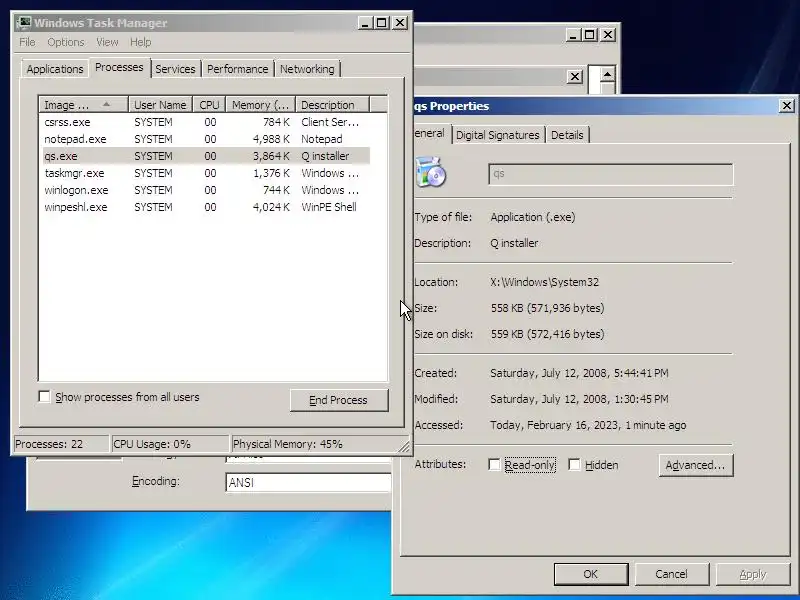800x600 pixels.
Task: Click the WinPE Shell description cell
Action: 329,207
